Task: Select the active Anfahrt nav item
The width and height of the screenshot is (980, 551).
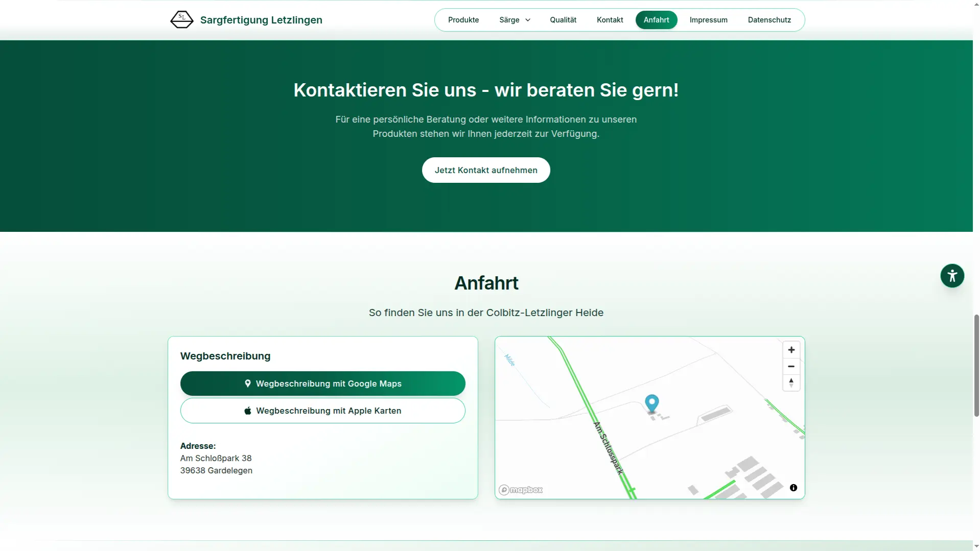Action: (656, 20)
